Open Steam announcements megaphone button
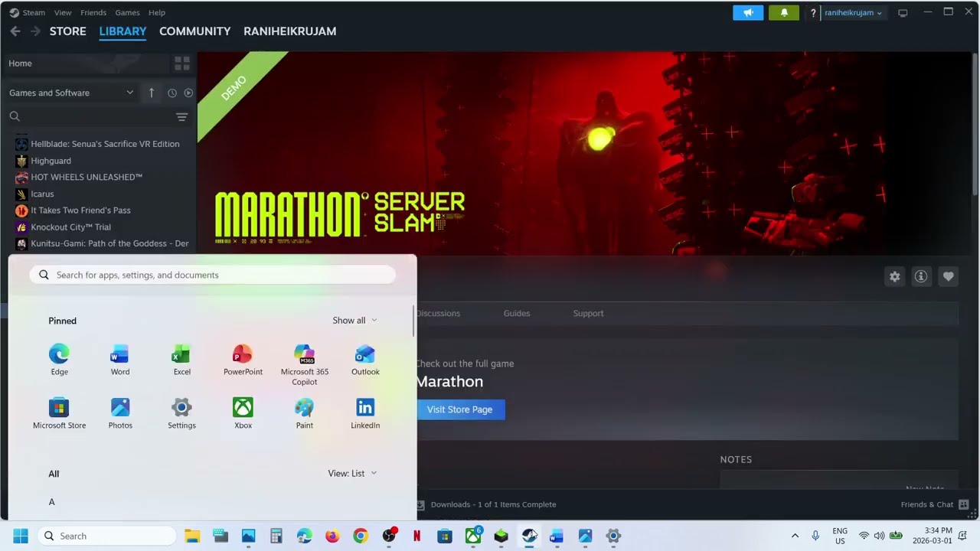Viewport: 980px width, 551px height. [748, 13]
